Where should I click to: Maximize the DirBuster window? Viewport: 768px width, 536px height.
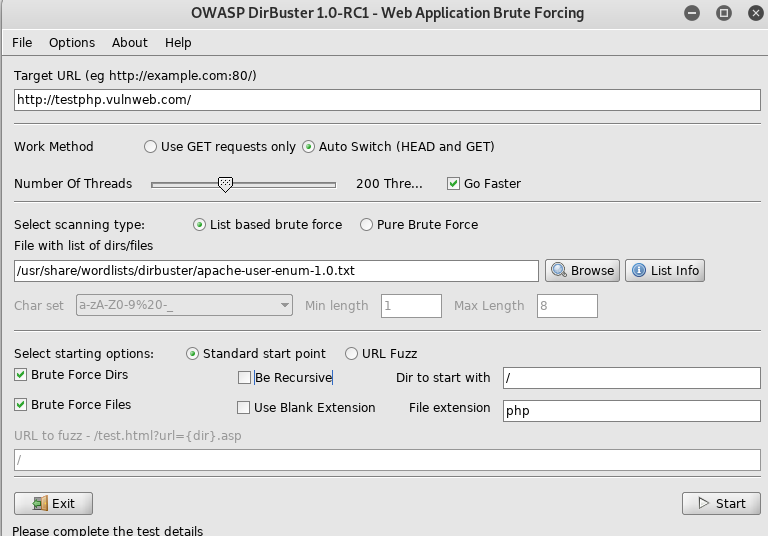point(724,13)
